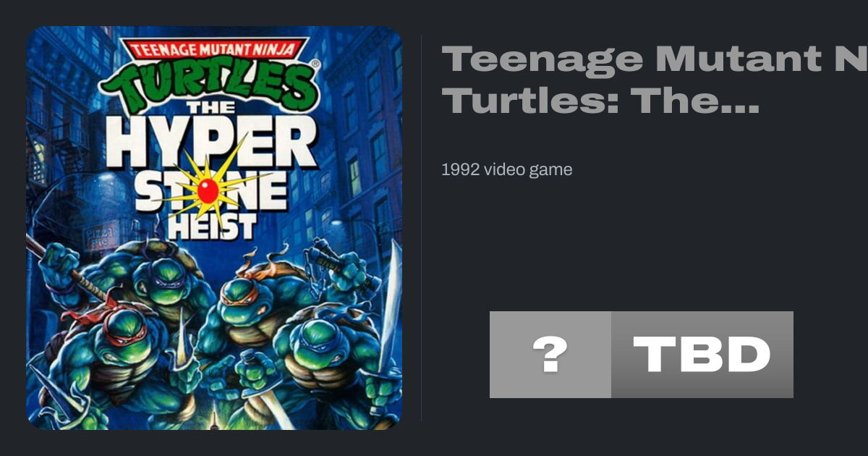Click the katana blade at cover's right edge
The height and width of the screenshot is (456, 868).
391,304
